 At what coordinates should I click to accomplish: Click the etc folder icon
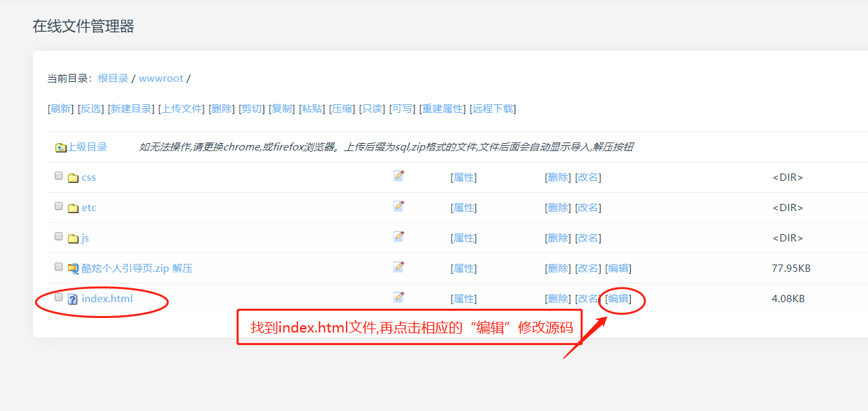coord(73,207)
